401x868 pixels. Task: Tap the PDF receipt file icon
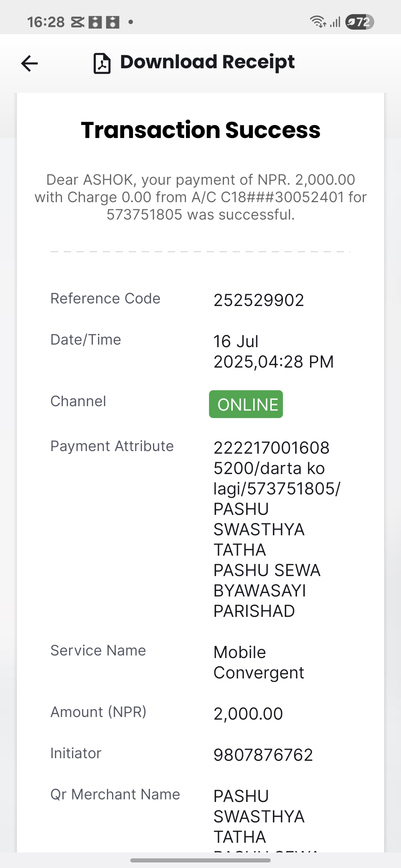(x=102, y=63)
